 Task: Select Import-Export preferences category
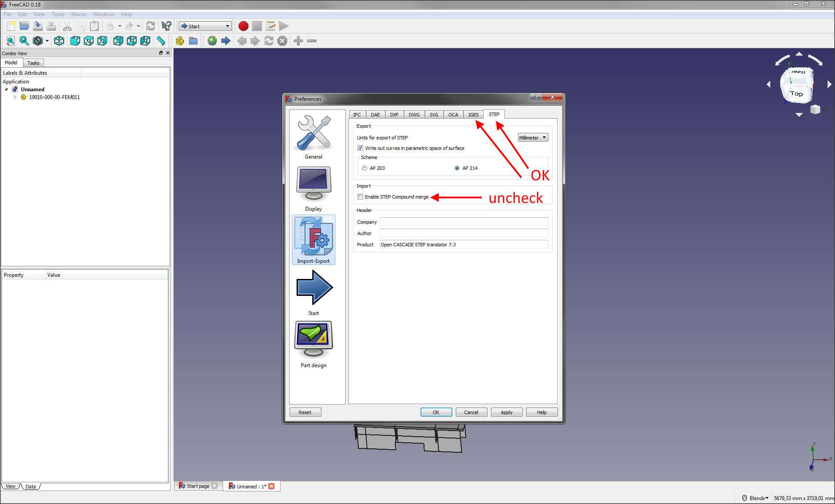point(314,240)
